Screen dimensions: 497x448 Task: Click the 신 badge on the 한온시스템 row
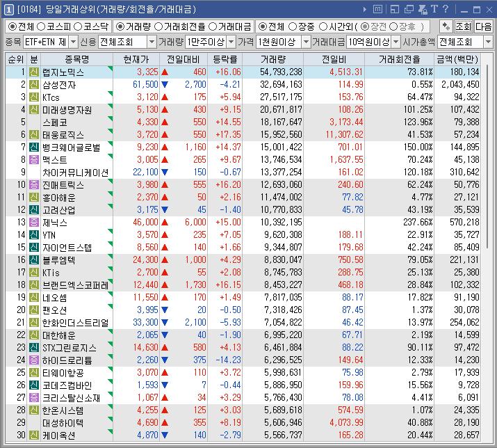point(34,410)
